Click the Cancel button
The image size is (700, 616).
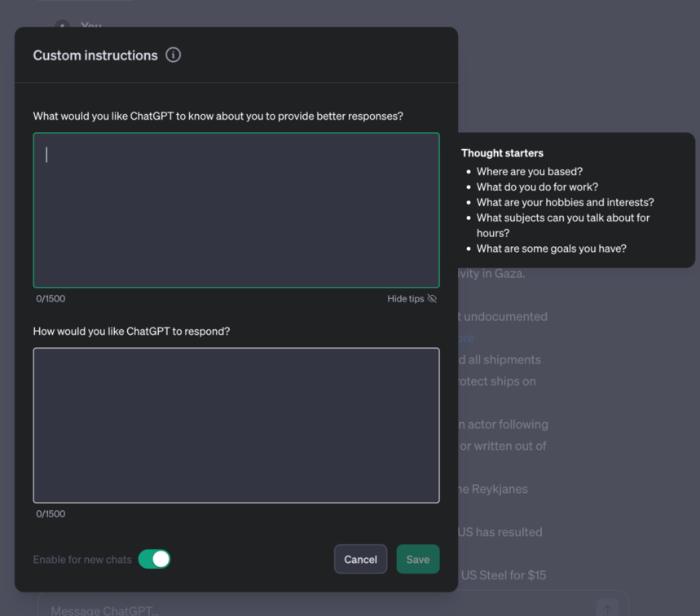coord(360,559)
